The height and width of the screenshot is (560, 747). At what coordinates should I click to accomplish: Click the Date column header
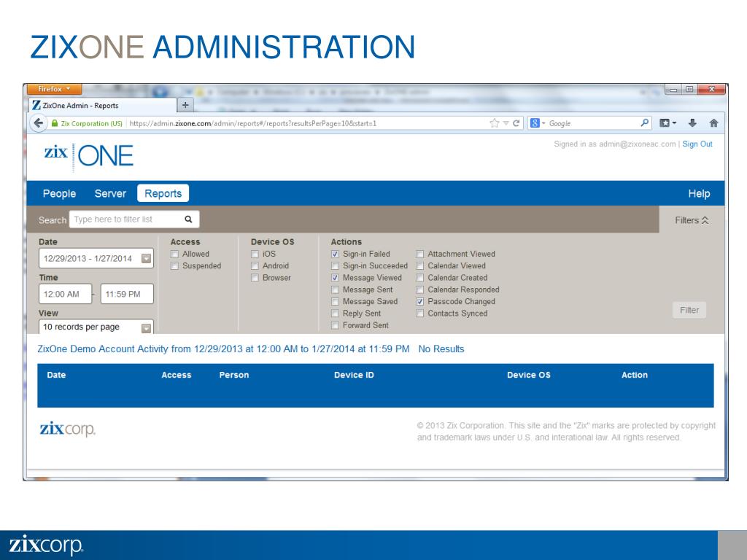click(x=56, y=375)
